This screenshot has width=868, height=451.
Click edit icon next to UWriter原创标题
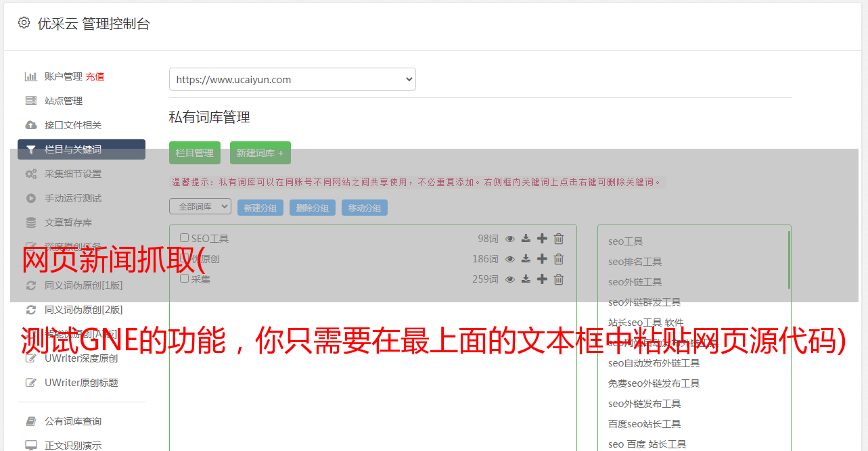pyautogui.click(x=31, y=383)
